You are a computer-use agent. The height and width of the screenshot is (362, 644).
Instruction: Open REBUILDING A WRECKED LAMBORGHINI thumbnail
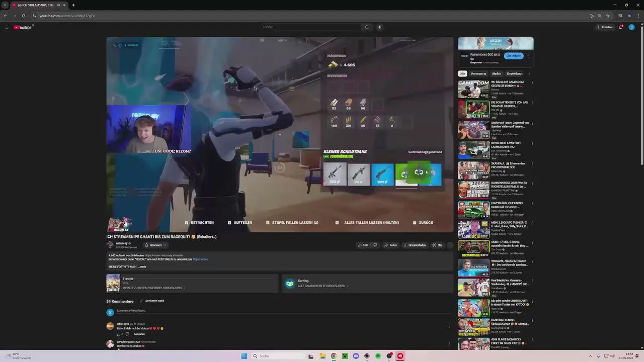(x=473, y=150)
